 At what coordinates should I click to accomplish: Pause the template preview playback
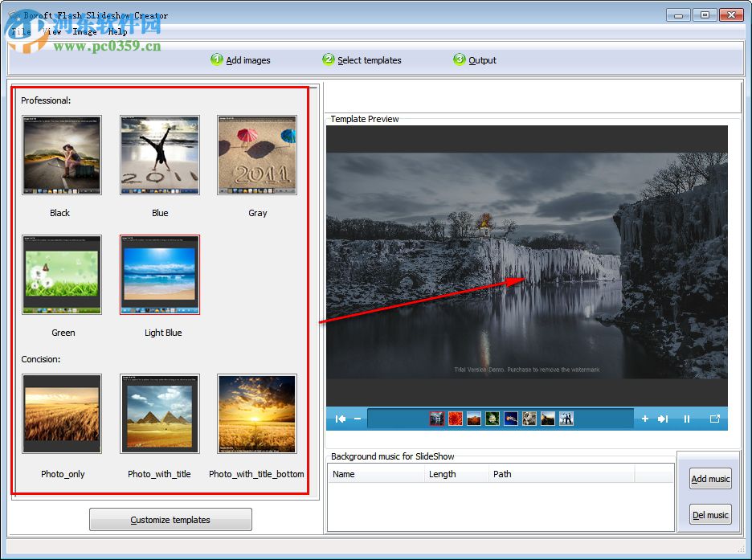[687, 419]
